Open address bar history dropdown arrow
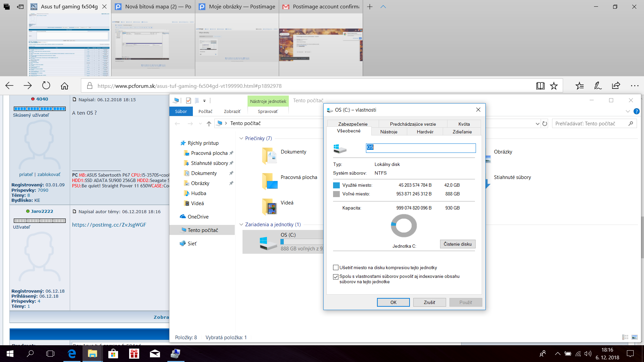 537,124
